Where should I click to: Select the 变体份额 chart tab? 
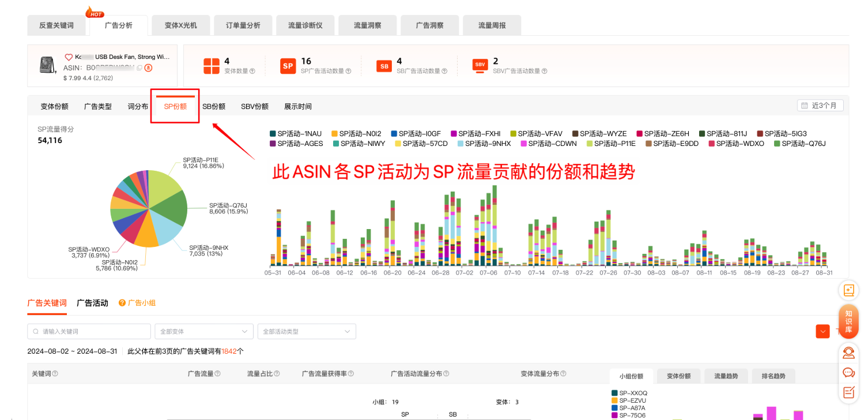[55, 107]
